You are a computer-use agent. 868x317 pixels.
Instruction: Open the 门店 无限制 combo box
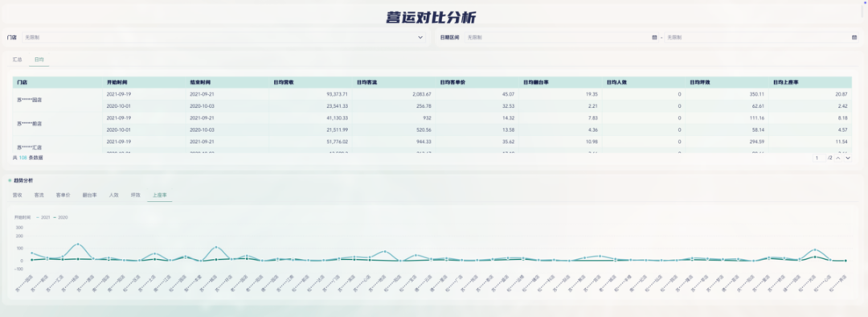[x=224, y=38]
